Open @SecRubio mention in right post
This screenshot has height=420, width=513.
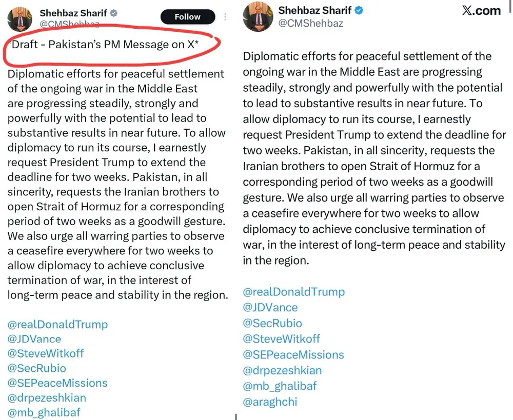click(x=272, y=323)
